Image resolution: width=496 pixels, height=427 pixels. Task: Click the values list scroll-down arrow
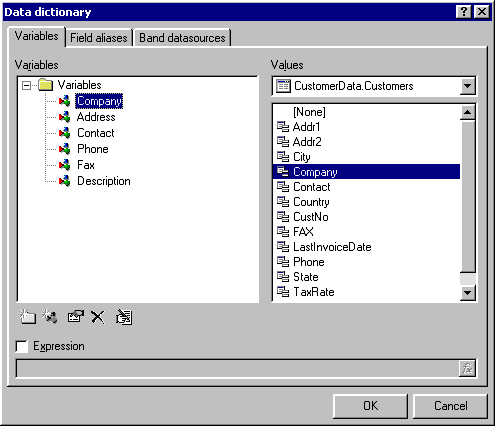467,293
